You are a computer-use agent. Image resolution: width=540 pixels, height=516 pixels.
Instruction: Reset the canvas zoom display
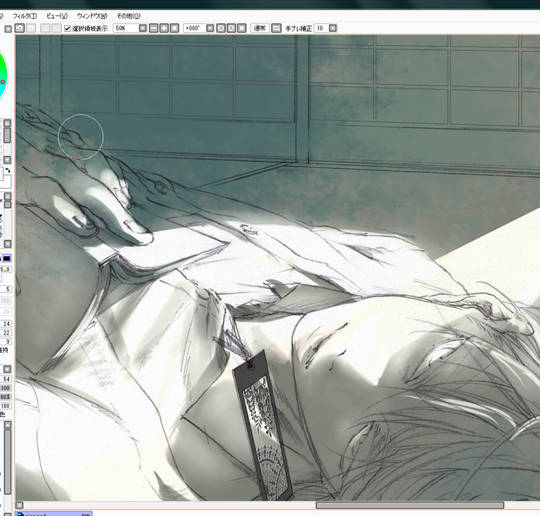point(175,28)
